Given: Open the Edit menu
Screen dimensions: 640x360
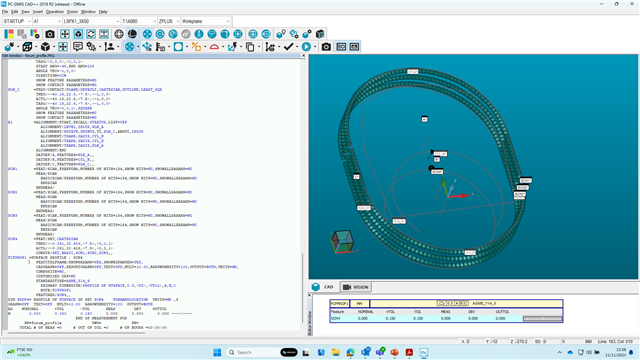Looking at the screenshot, I should click(14, 12).
